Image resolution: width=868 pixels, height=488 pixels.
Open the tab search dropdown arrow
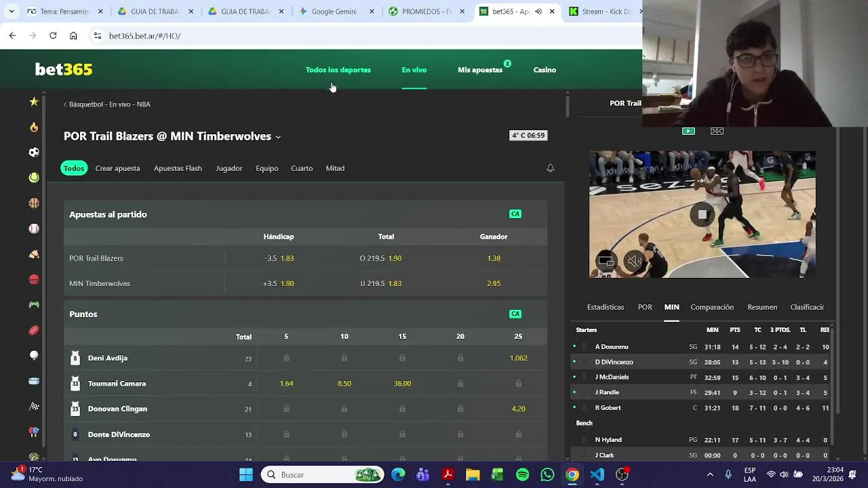(x=12, y=12)
